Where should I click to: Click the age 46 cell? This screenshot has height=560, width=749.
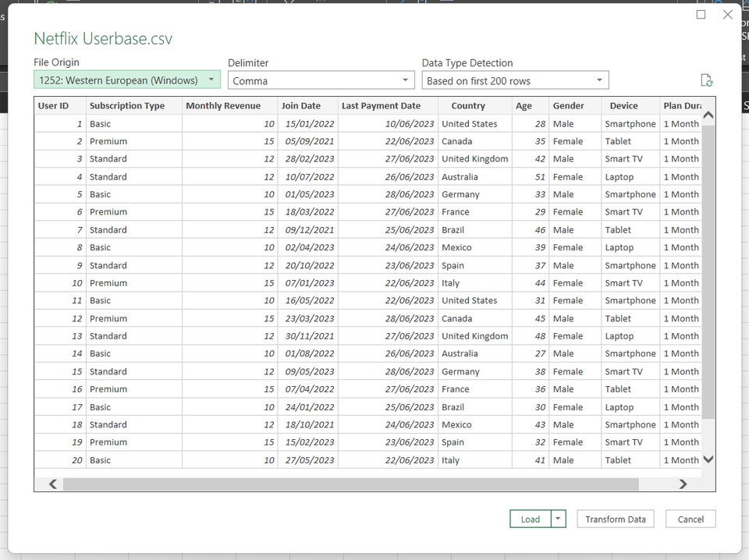coord(531,229)
